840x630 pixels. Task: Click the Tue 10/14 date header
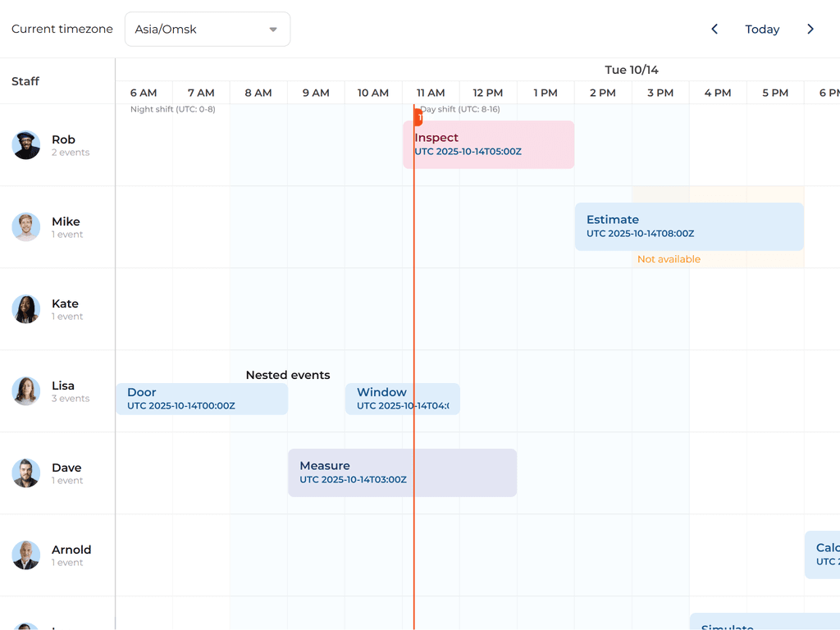[x=632, y=70]
